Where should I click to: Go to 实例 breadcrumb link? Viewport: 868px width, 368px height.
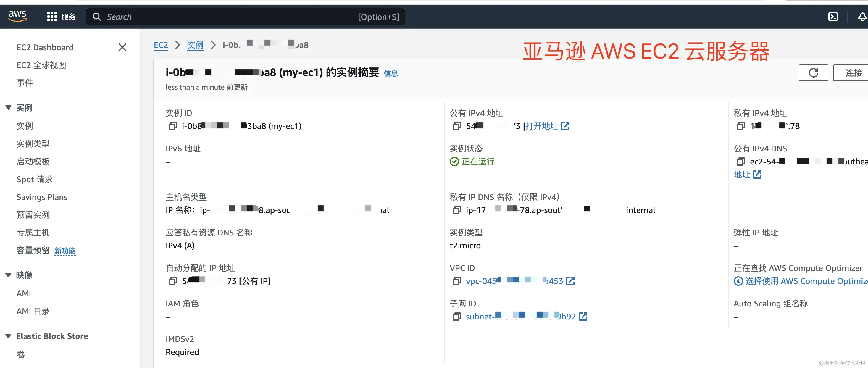(195, 45)
